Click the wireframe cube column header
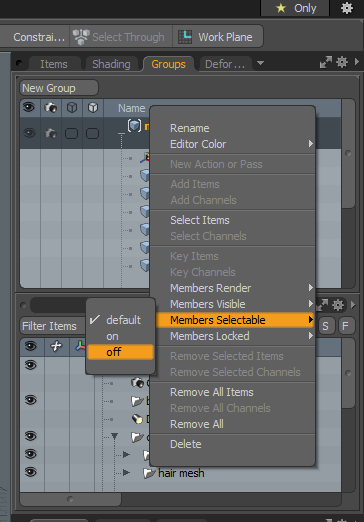The height and width of the screenshot is (522, 364). [x=72, y=108]
